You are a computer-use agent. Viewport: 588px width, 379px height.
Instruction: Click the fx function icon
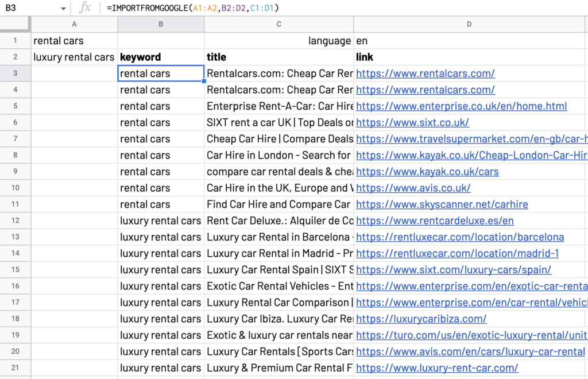[x=84, y=8]
